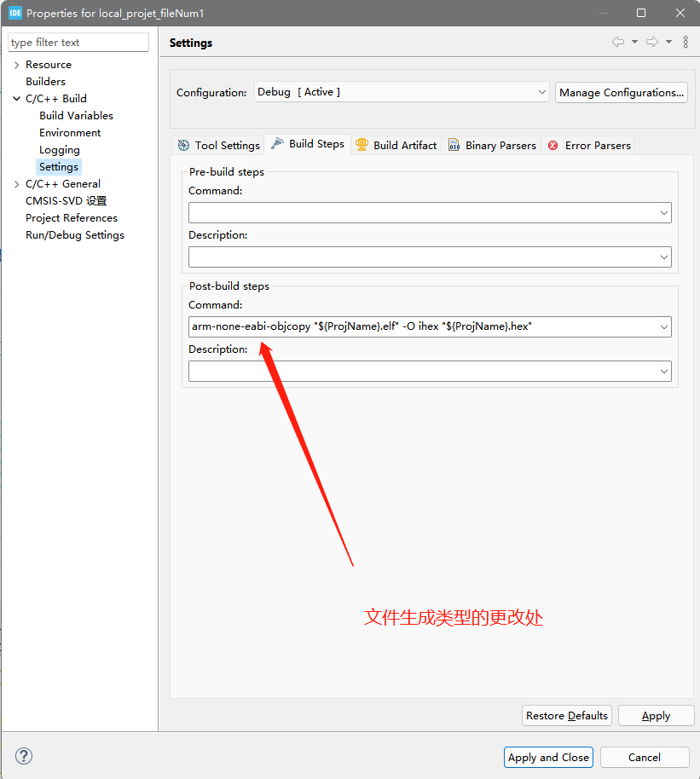Open Pre-build Command dropdown arrow
This screenshot has width=700, height=779.
[663, 212]
